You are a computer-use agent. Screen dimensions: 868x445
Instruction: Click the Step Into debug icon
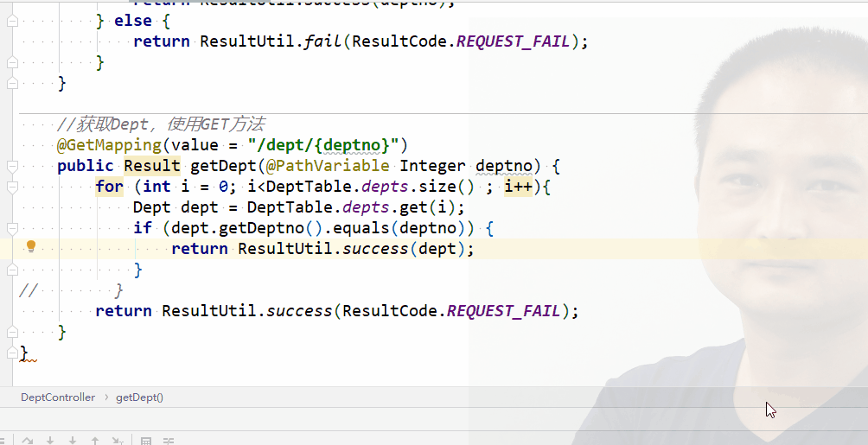pyautogui.click(x=50, y=441)
